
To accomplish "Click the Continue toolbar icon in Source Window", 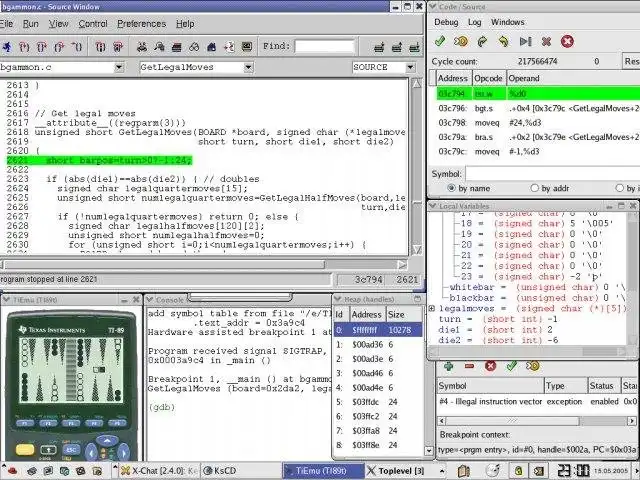I will pyautogui.click(x=77, y=47).
